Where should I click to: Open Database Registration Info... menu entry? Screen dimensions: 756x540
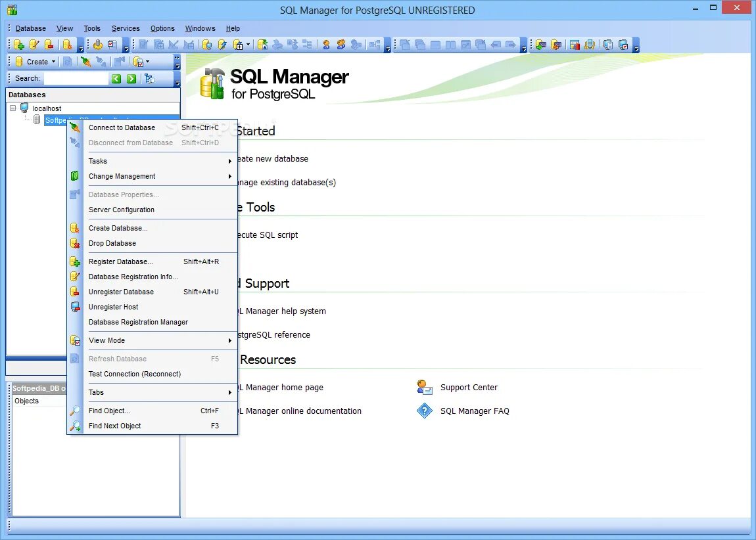tap(153, 277)
